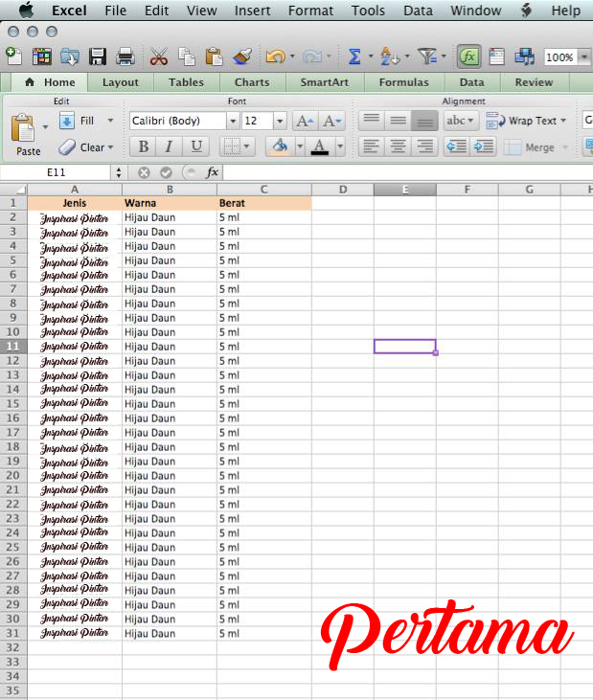The height and width of the screenshot is (700, 593).
Task: Open the abc text orientation dropdown
Action: pos(461,121)
